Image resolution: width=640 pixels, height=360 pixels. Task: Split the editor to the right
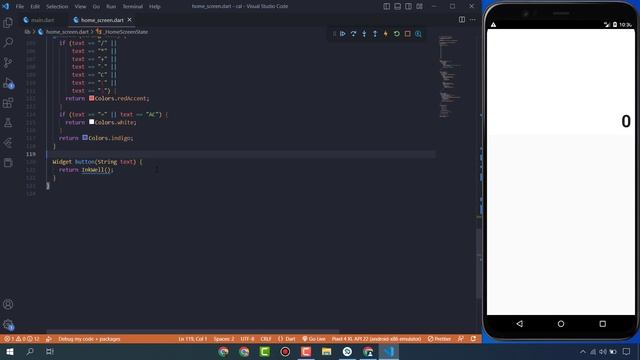click(x=462, y=20)
